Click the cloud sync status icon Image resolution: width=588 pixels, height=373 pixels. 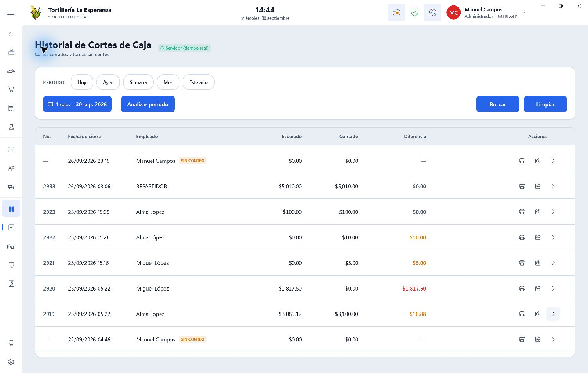point(396,12)
